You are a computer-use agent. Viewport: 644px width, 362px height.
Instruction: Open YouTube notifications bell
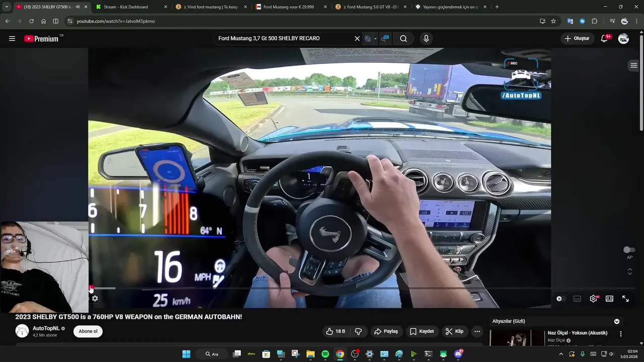(x=605, y=39)
